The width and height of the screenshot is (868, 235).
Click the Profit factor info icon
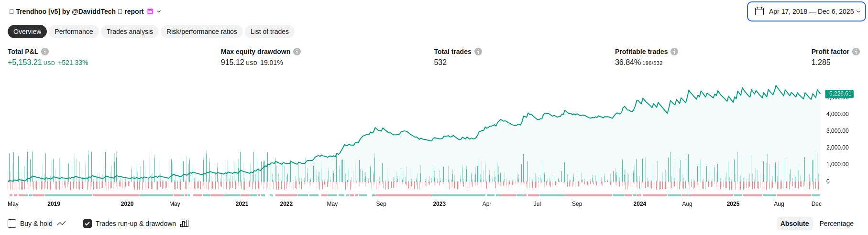[856, 52]
